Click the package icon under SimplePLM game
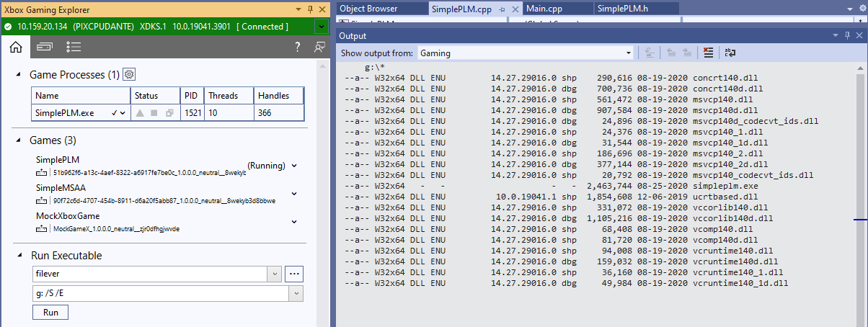This screenshot has width=868, height=327. (42, 173)
